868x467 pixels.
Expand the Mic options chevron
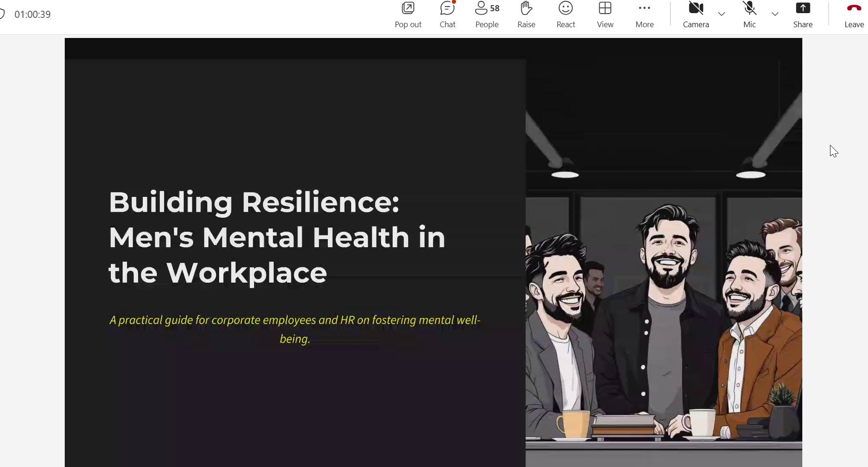[x=775, y=14]
